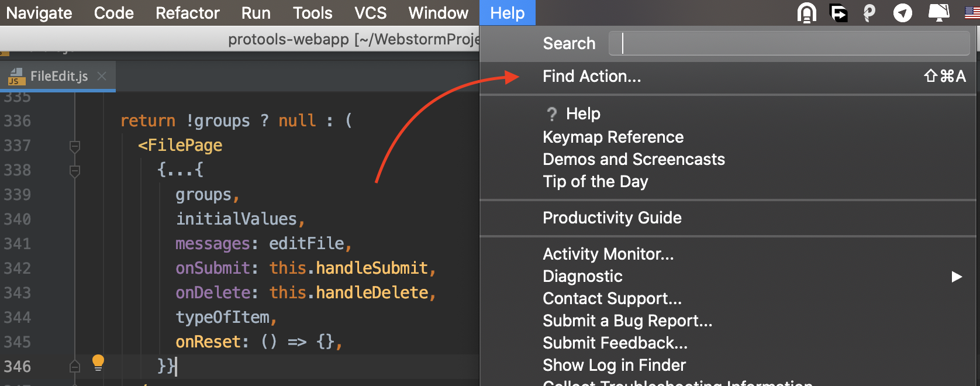Screen dimensions: 980x386
Task: Select Submit Feedback...
Action: [x=728, y=343]
